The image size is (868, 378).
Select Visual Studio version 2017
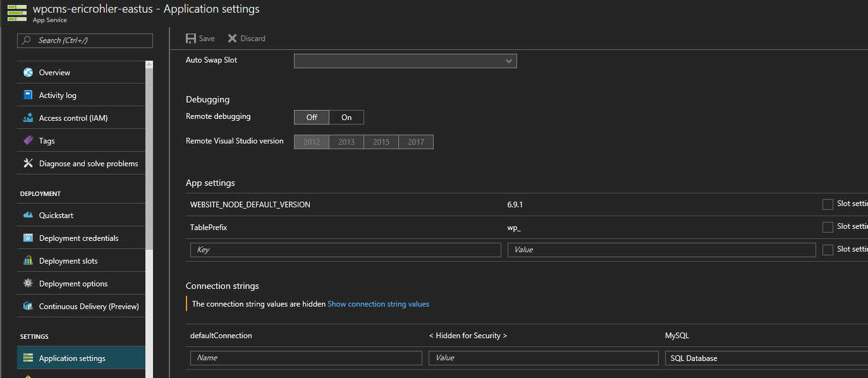(416, 142)
